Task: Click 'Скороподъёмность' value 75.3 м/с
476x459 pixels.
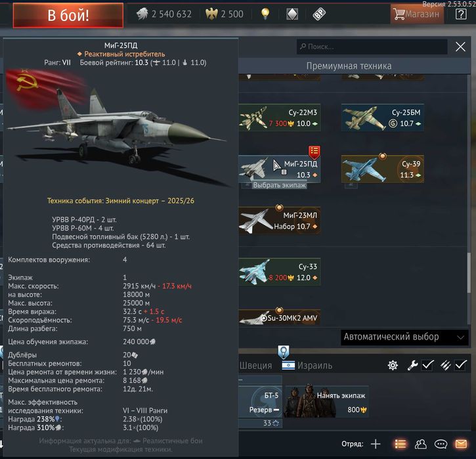Action: coord(136,320)
